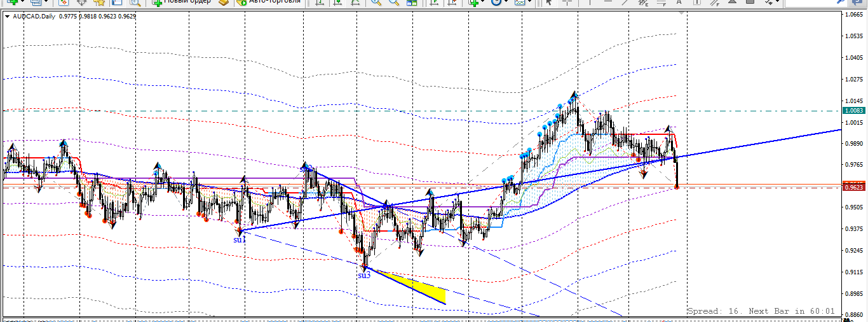Open the chart templates icon
Viewport: 868px width, 322px height.
click(520, 3)
